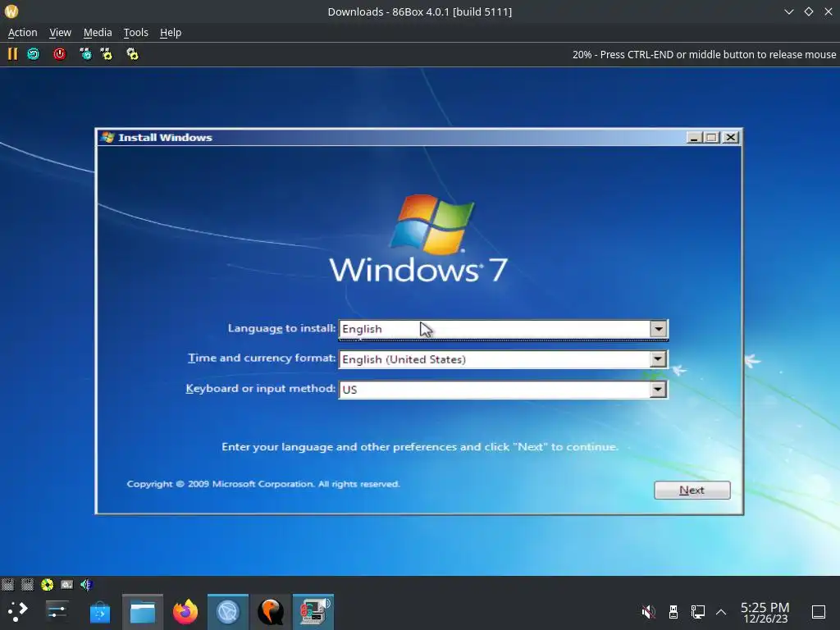The height and width of the screenshot is (630, 840).
Task: Open the Action menu
Action: (x=22, y=33)
